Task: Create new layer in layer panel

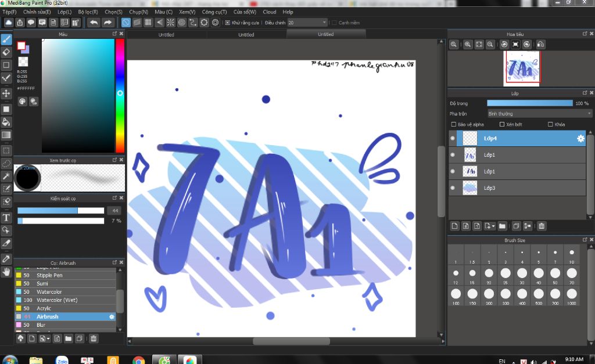Action: coord(454,226)
